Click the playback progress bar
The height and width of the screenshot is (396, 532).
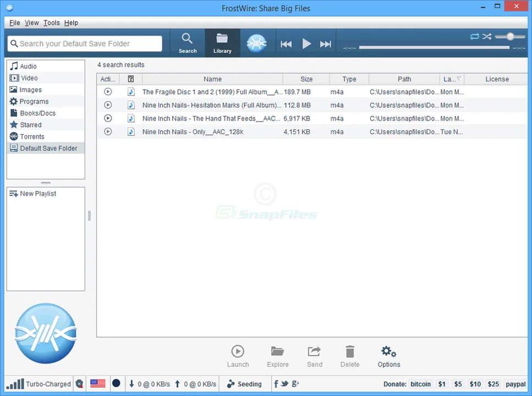(x=434, y=47)
